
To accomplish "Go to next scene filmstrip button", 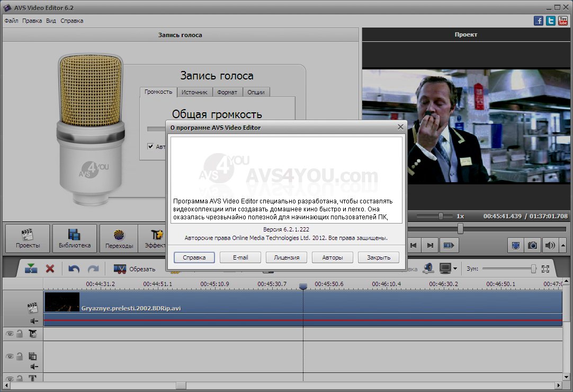I will point(449,245).
